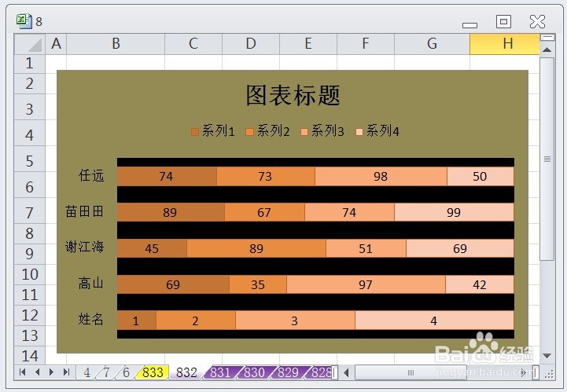Select row 1 header
Image resolution: width=567 pixels, height=392 pixels.
[x=30, y=64]
